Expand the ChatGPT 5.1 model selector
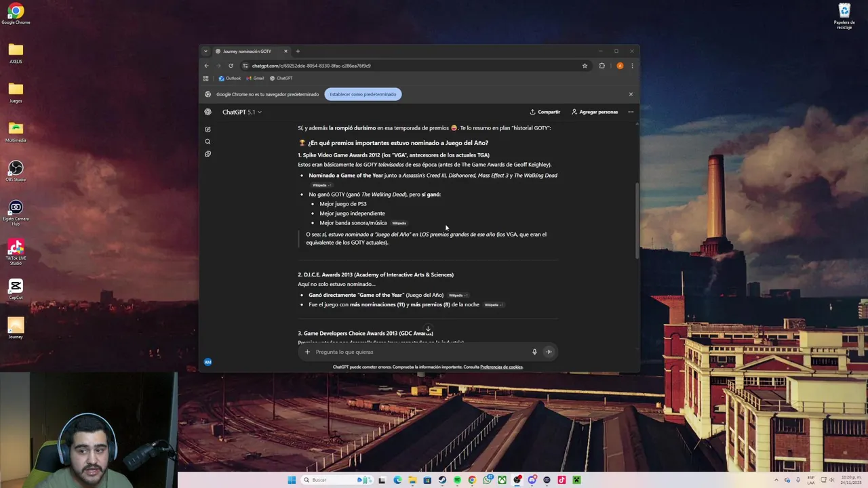Screen dimensions: 868x488 click(x=241, y=112)
